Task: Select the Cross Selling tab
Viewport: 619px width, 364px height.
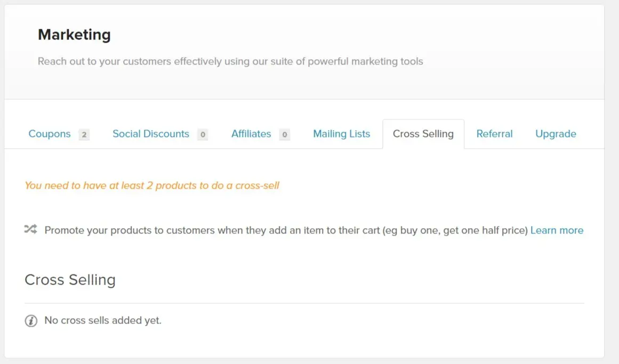Action: click(423, 134)
